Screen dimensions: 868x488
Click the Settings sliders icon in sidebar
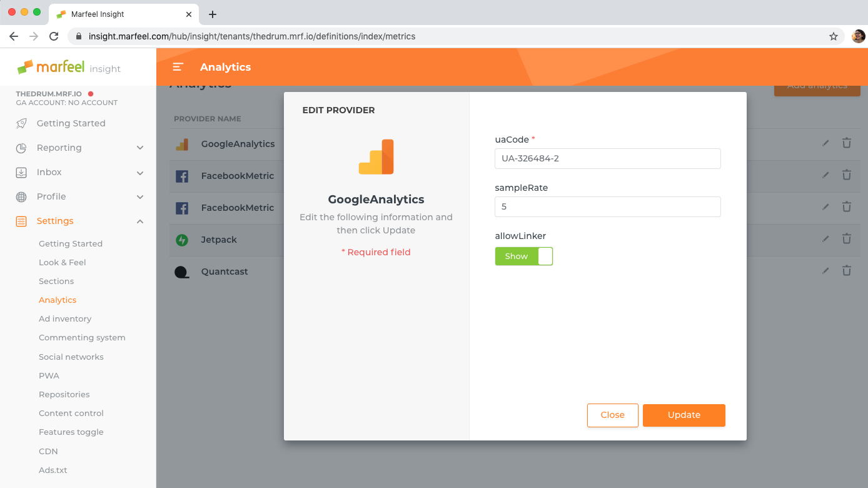pyautogui.click(x=21, y=221)
